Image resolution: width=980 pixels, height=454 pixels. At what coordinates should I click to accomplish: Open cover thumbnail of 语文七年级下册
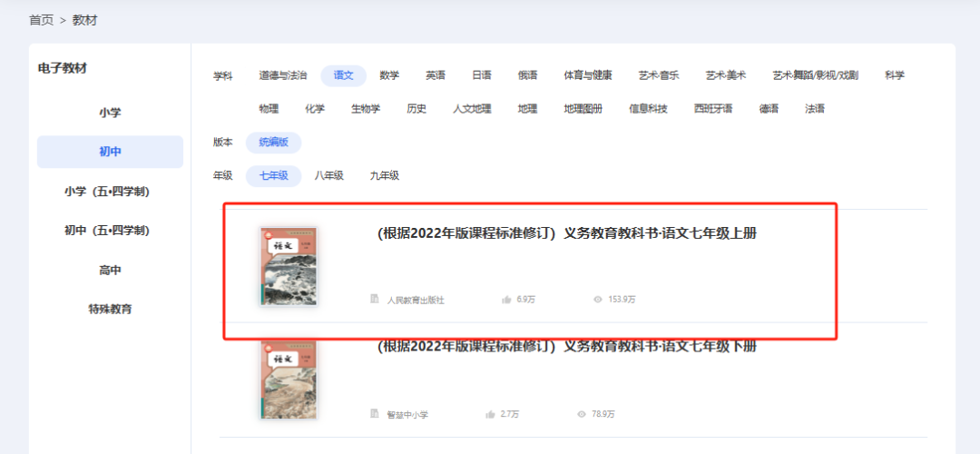coord(289,380)
